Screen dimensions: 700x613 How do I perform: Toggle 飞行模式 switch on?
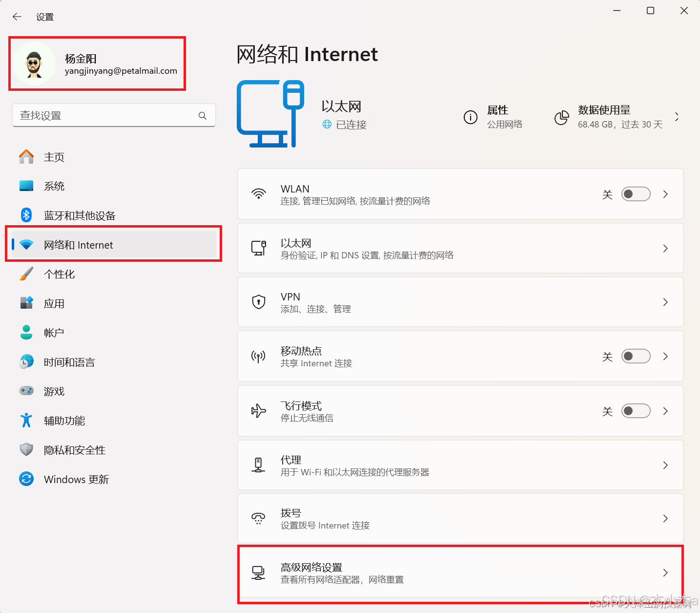636,411
